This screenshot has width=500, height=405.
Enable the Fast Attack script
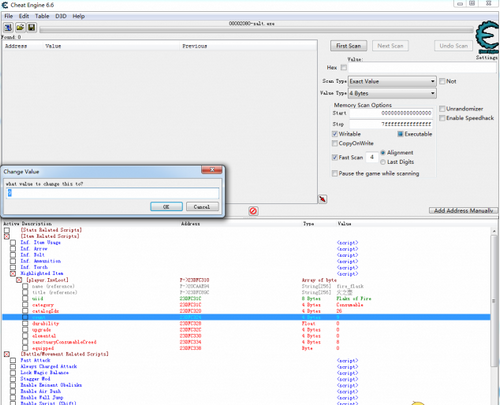[13, 360]
